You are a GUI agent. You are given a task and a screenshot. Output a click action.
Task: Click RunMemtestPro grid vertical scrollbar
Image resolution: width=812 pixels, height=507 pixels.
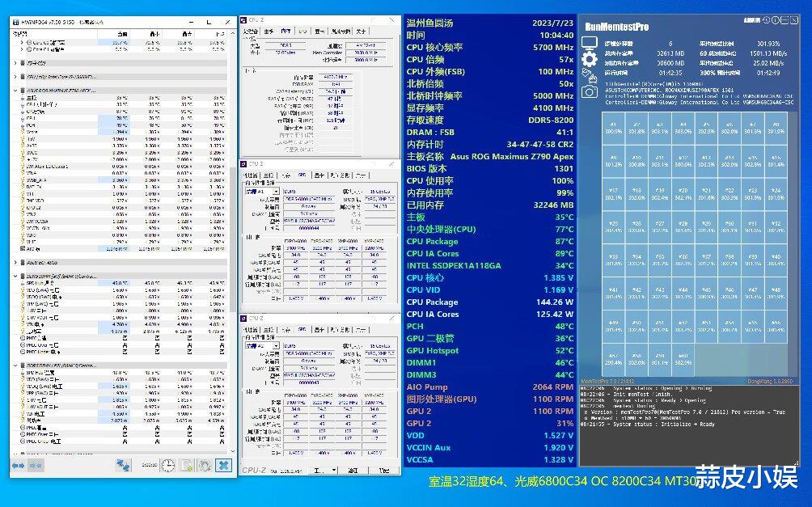pyautogui.click(x=793, y=243)
